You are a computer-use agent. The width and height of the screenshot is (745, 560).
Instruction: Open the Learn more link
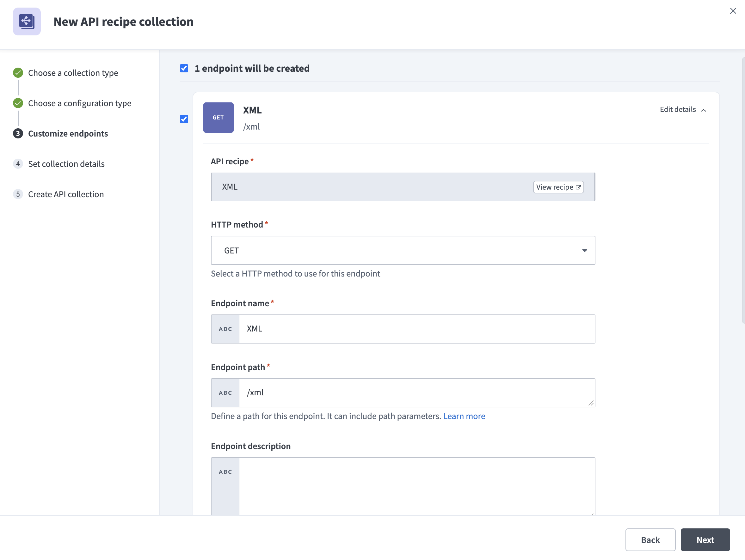click(x=464, y=416)
